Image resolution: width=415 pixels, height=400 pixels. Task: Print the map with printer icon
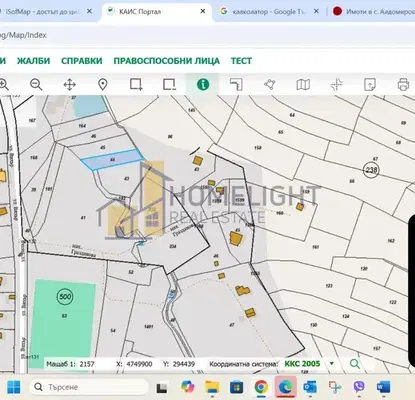pyautogui.click(x=403, y=85)
